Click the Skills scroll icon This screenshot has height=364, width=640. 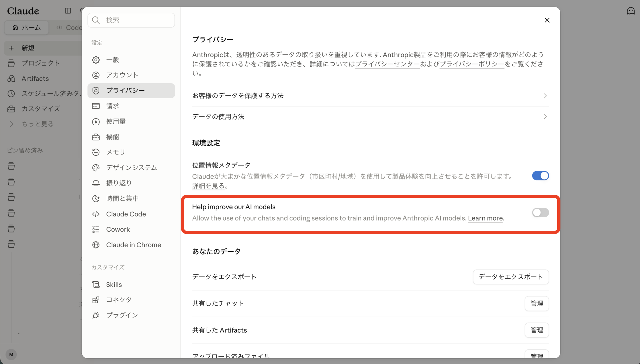pos(96,284)
